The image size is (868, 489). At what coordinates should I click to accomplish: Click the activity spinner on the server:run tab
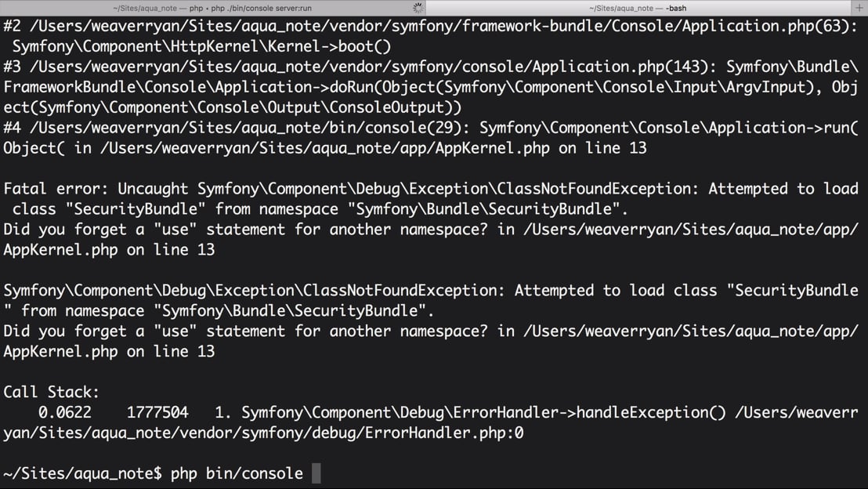coord(418,8)
